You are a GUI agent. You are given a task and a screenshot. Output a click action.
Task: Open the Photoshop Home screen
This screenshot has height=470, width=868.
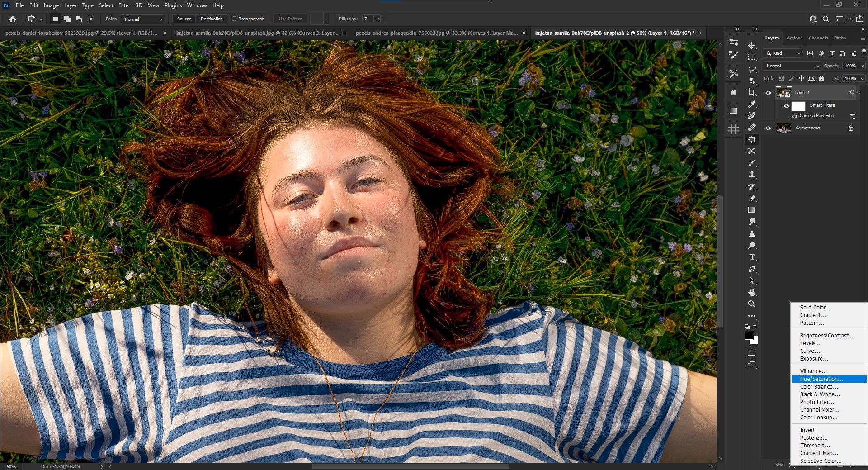12,19
